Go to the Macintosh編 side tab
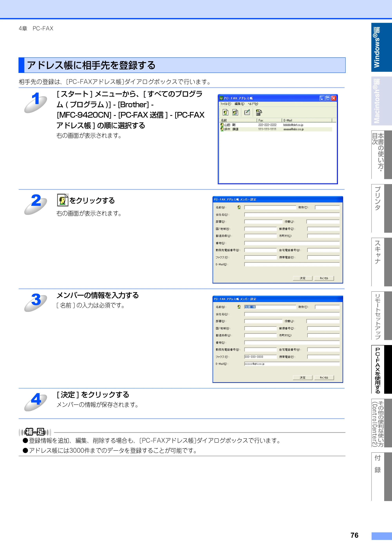Image resolution: width=392 pixels, height=555 pixels. [x=381, y=101]
